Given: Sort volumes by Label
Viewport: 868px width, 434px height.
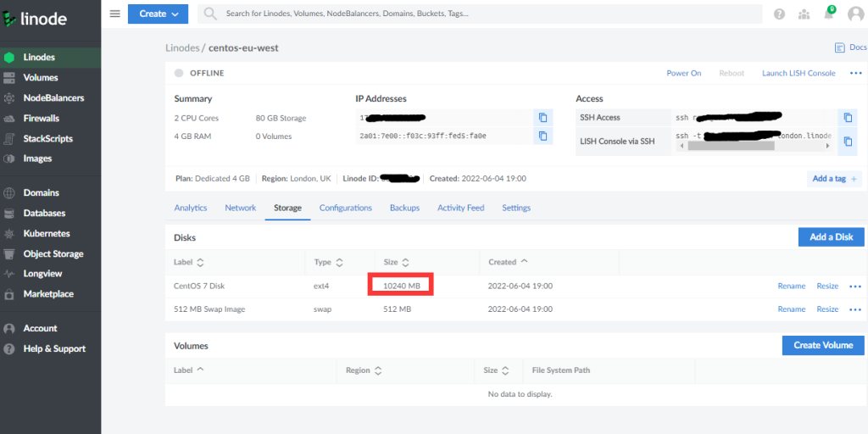Looking at the screenshot, I should 189,370.
